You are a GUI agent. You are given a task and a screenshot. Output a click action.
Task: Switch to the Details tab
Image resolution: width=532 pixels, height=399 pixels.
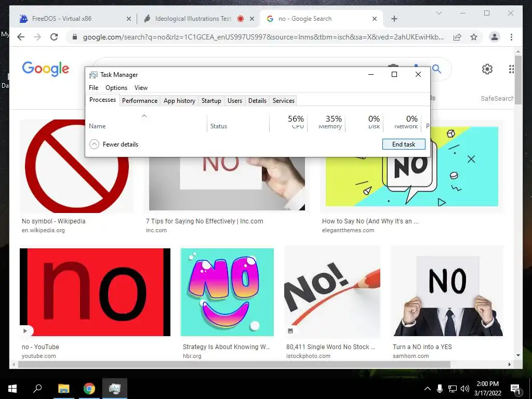click(x=257, y=101)
